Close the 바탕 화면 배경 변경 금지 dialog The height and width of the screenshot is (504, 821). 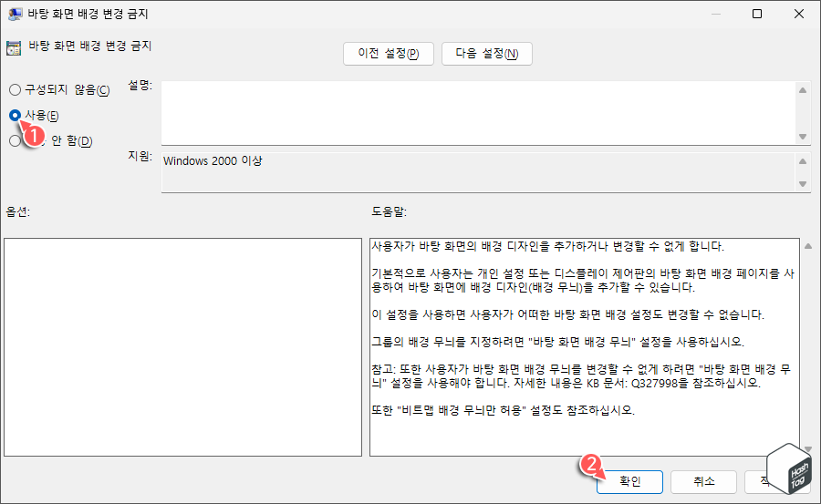(x=799, y=14)
